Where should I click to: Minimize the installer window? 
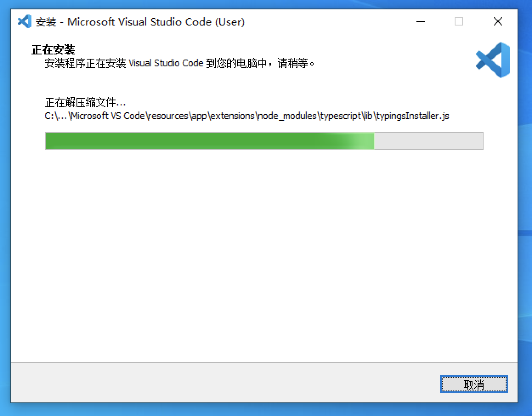pos(421,21)
